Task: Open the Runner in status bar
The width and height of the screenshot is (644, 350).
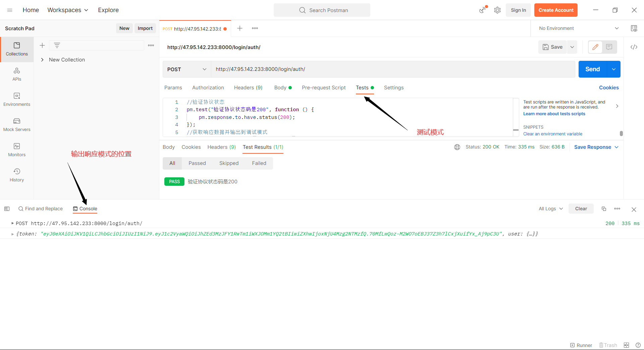Action: [581, 345]
